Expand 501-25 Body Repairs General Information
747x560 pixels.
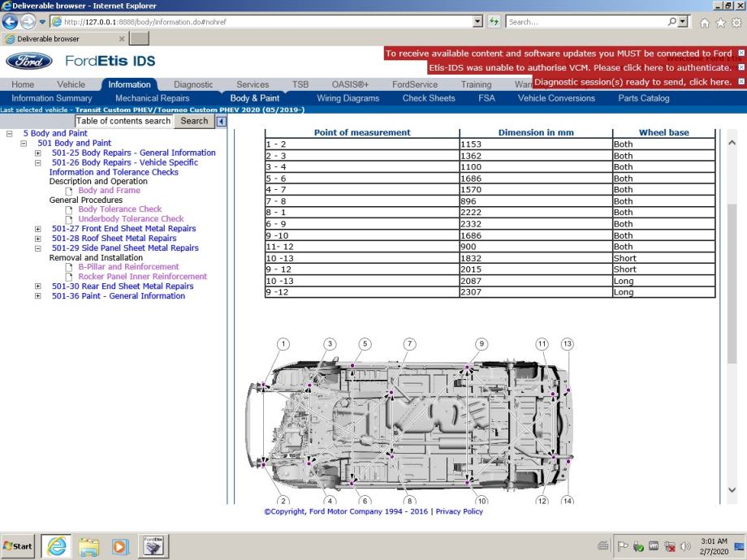click(38, 153)
